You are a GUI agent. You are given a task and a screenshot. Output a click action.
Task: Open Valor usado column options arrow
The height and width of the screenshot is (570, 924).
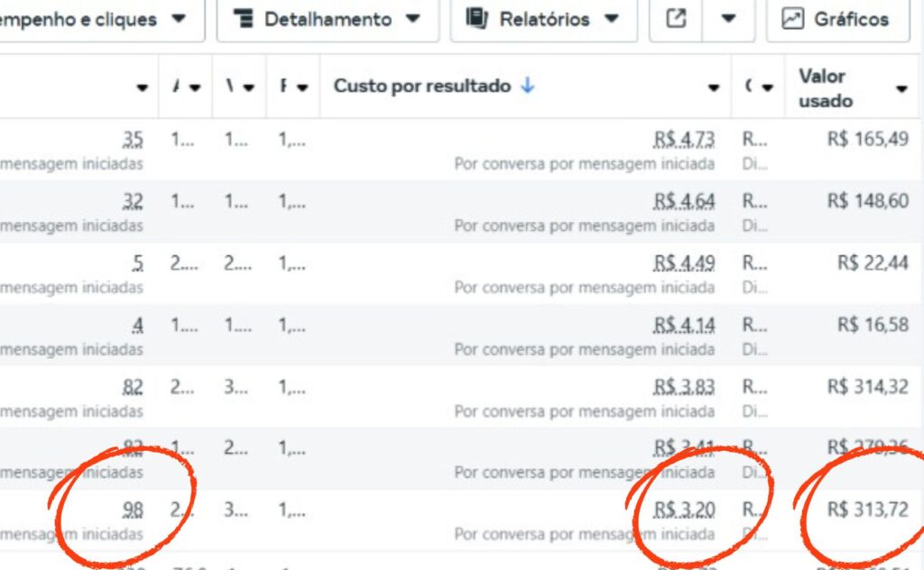[901, 87]
